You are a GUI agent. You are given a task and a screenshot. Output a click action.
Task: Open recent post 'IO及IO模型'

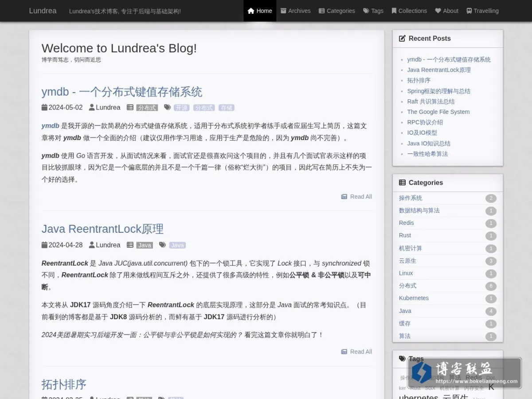point(422,133)
